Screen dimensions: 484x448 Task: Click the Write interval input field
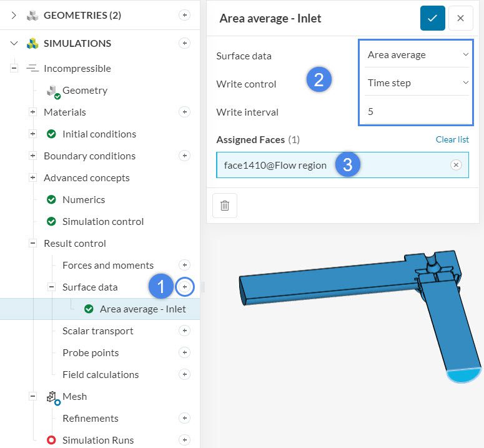(417, 111)
